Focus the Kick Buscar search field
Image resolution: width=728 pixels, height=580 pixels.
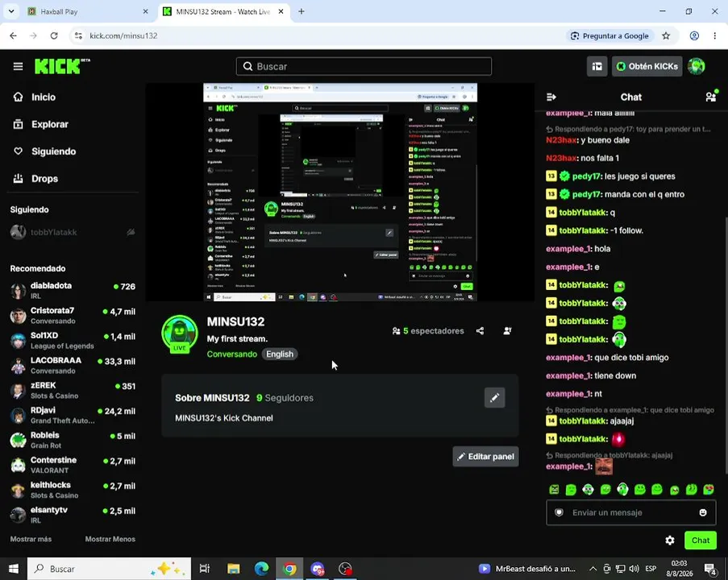[364, 66]
